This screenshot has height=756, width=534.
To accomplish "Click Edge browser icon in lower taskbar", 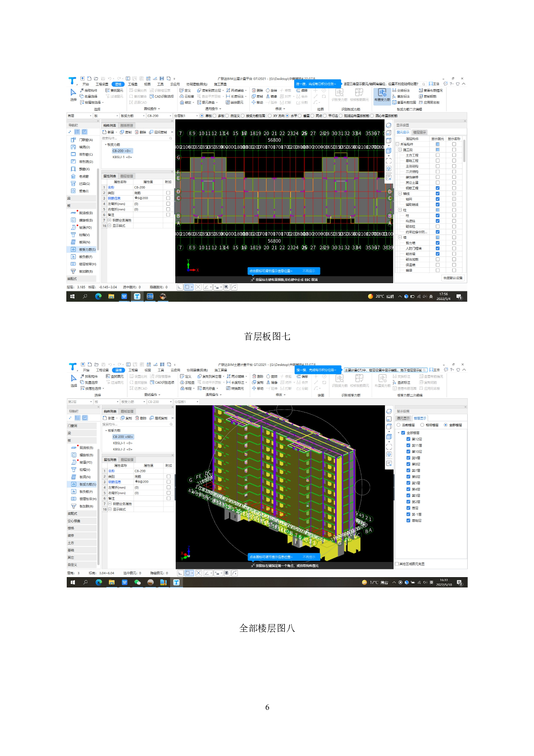I will 99,582.
